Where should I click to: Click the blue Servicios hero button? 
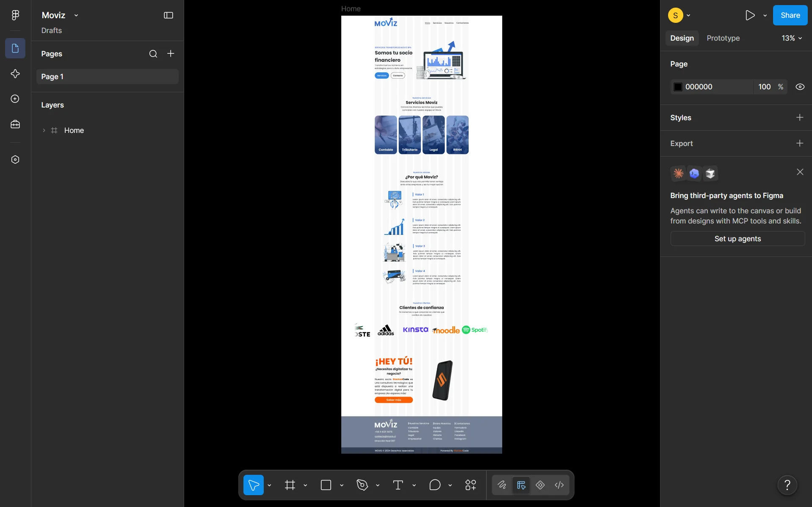click(382, 76)
